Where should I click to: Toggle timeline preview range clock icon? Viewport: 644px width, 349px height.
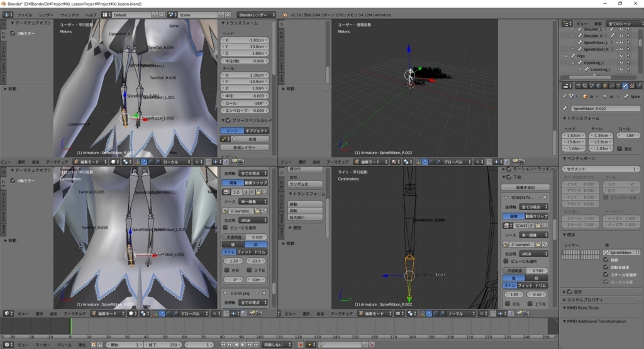pos(93,345)
